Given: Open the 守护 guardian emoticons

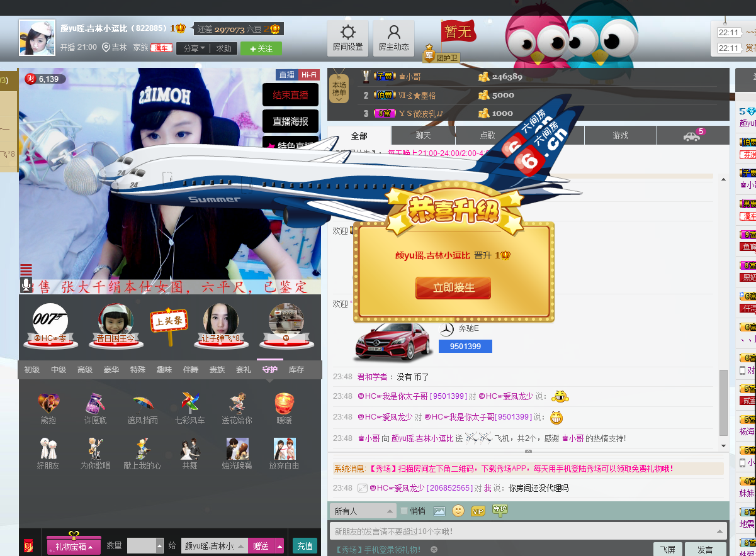Looking at the screenshot, I should click(500, 511).
